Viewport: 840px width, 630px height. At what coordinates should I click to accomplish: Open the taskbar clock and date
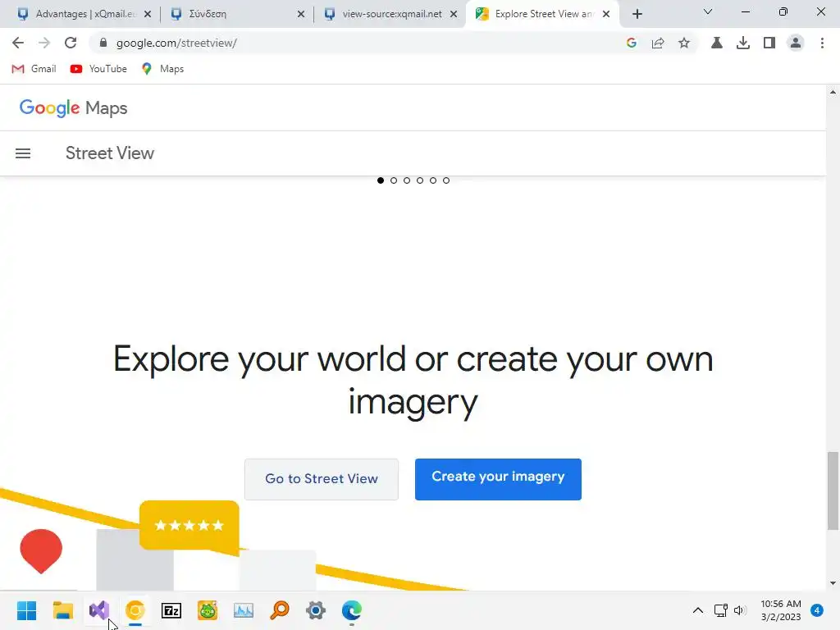[x=781, y=610]
